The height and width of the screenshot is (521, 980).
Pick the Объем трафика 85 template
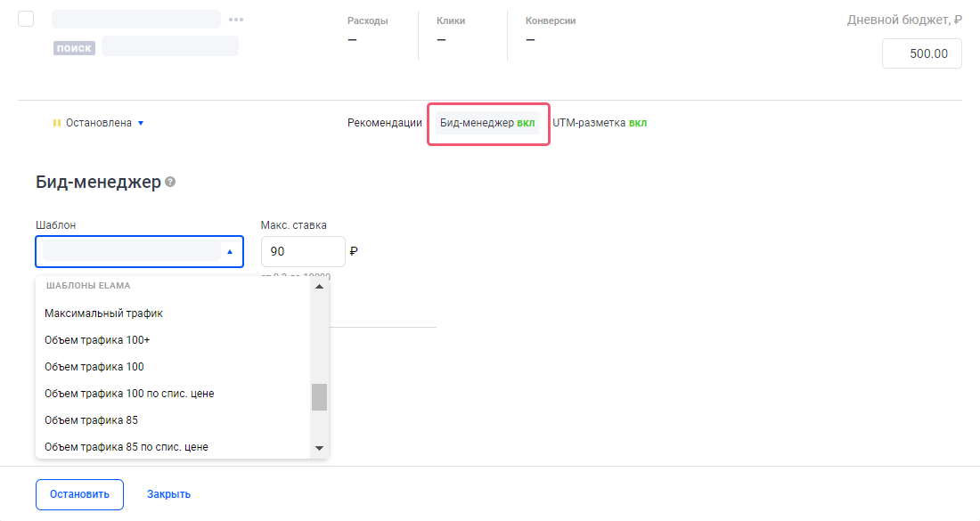coord(91,420)
